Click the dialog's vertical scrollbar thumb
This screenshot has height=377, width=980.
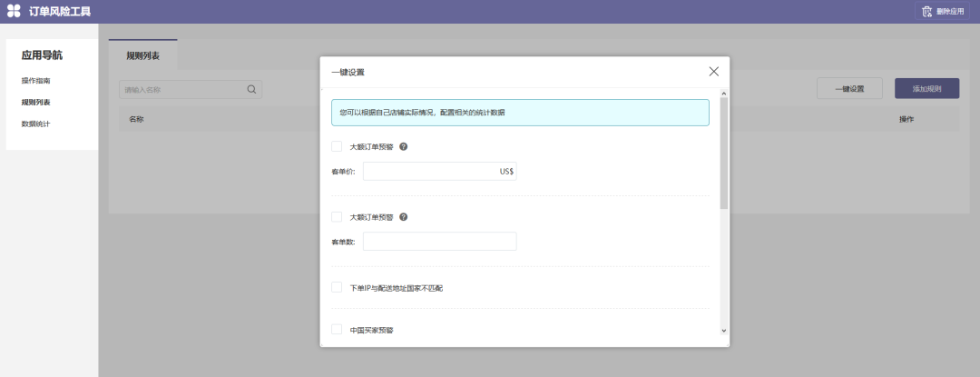click(723, 153)
